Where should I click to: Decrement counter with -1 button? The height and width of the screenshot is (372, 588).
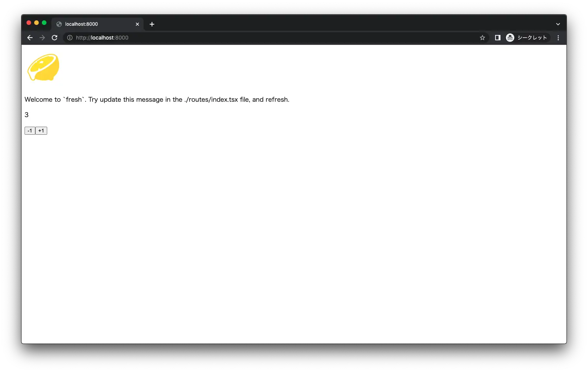tap(30, 131)
